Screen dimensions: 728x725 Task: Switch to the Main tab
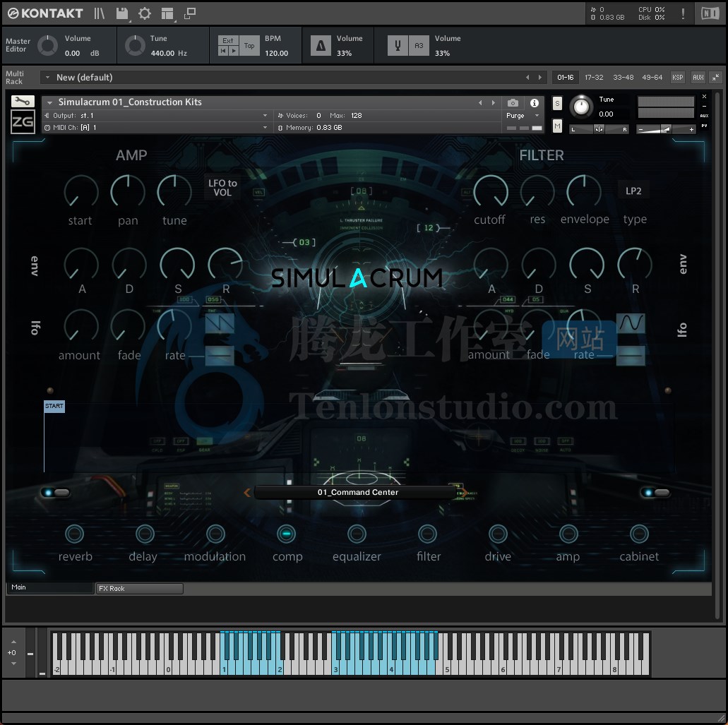[x=49, y=587]
